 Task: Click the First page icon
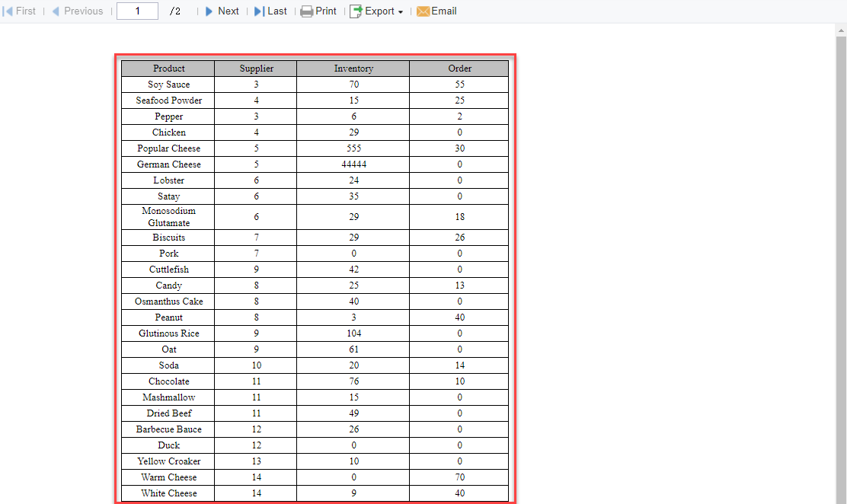click(x=8, y=11)
